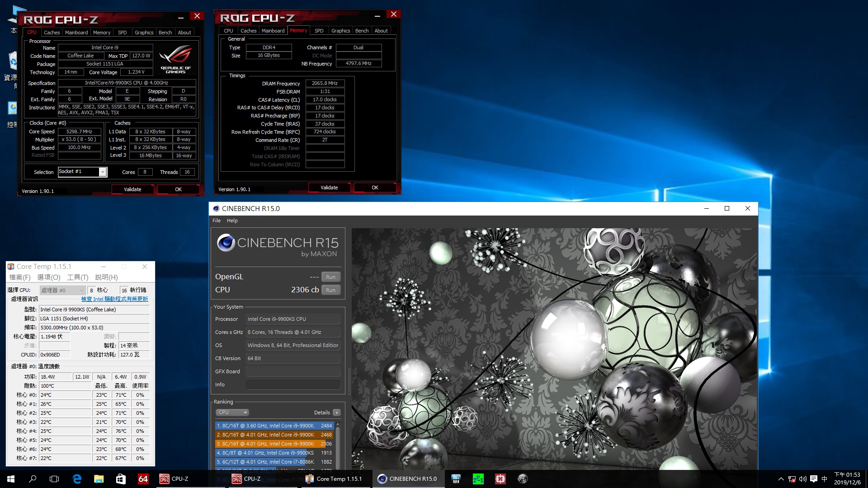This screenshot has width=868, height=488.
Task: Click the GFX Board field
Action: tap(292, 371)
